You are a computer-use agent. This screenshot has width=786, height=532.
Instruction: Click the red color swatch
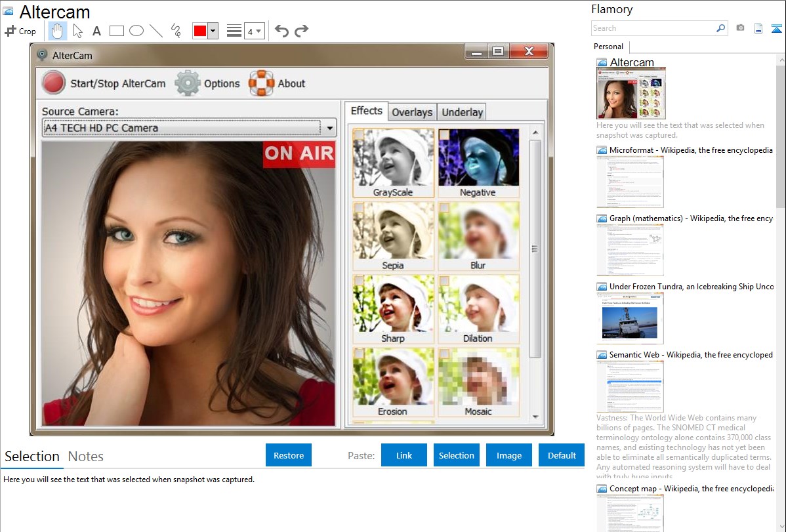tap(200, 31)
